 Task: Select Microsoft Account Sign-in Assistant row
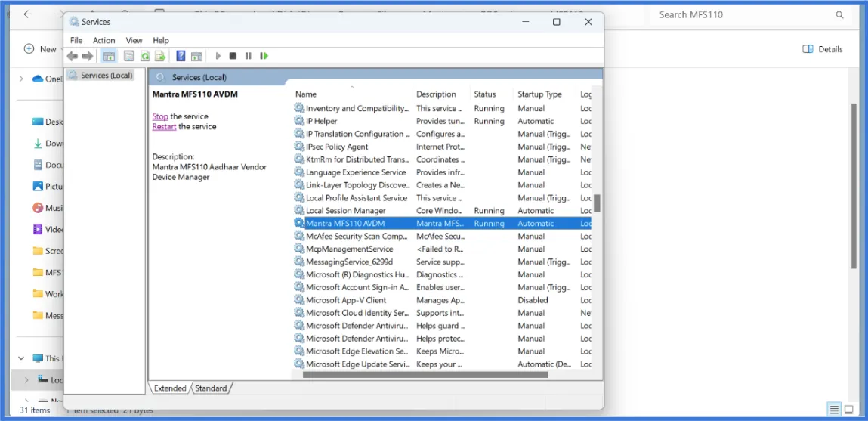(x=442, y=287)
